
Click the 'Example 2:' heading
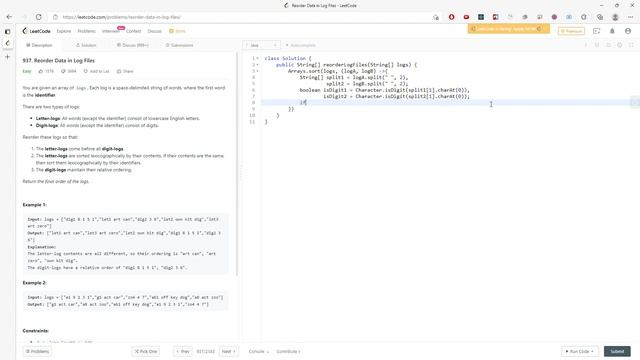point(35,282)
